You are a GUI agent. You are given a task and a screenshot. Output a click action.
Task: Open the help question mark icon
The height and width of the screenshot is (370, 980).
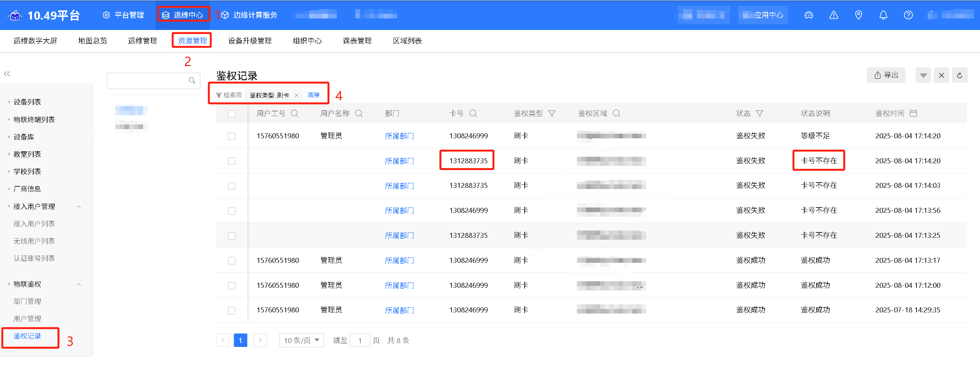click(908, 15)
